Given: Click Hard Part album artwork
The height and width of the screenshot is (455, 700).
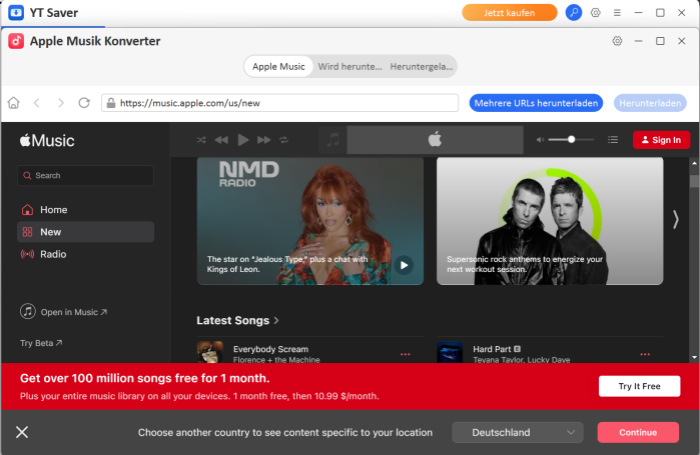Looking at the screenshot, I should 450,352.
